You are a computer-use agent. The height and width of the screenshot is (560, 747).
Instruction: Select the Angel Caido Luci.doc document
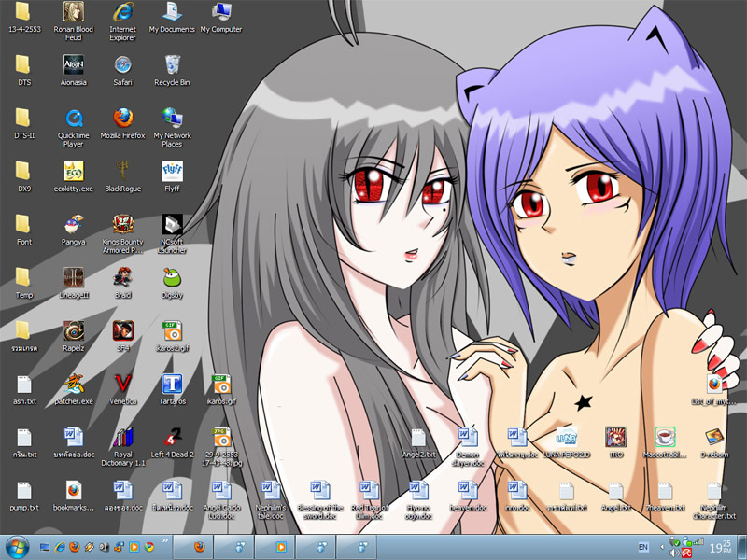tap(221, 500)
